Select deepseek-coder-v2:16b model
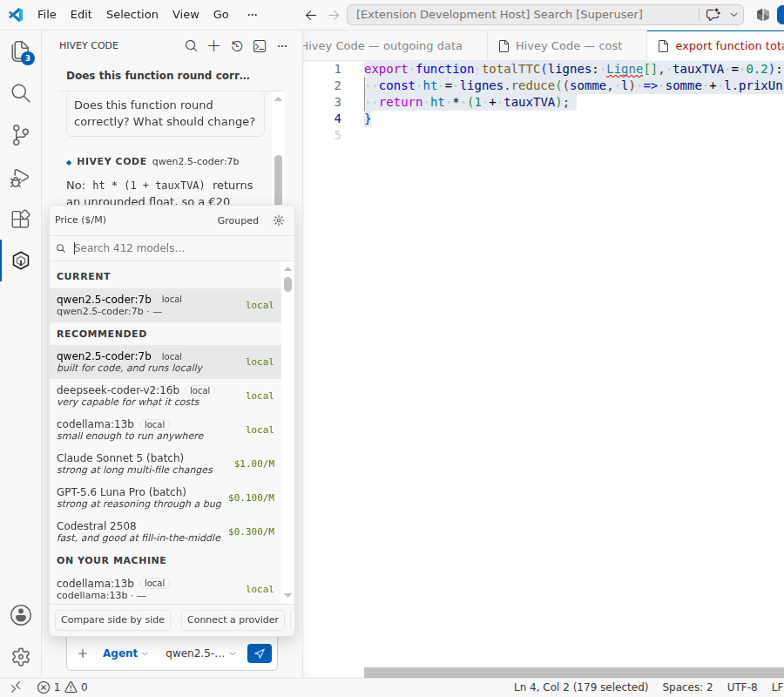 click(x=166, y=396)
